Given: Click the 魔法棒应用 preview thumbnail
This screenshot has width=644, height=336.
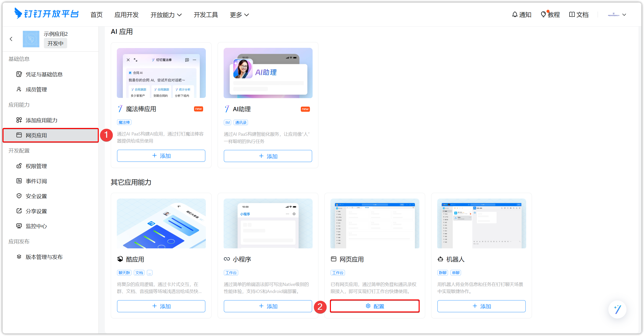Looking at the screenshot, I should pos(161,73).
